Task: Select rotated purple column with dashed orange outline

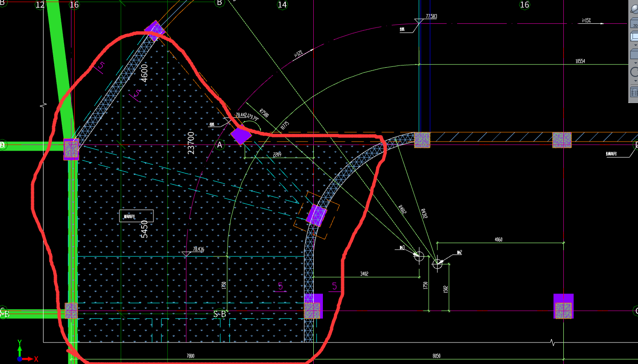Action: click(x=316, y=215)
